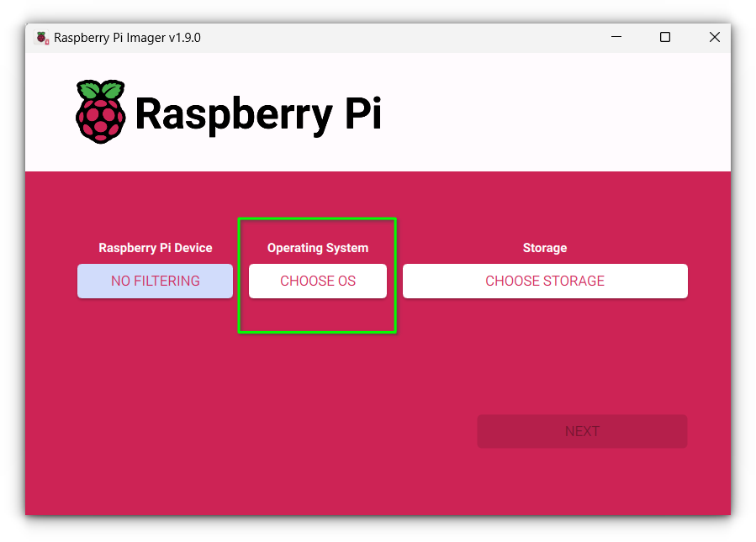Image resolution: width=756 pixels, height=542 pixels.
Task: Maximize the Imager window
Action: pyautogui.click(x=665, y=38)
